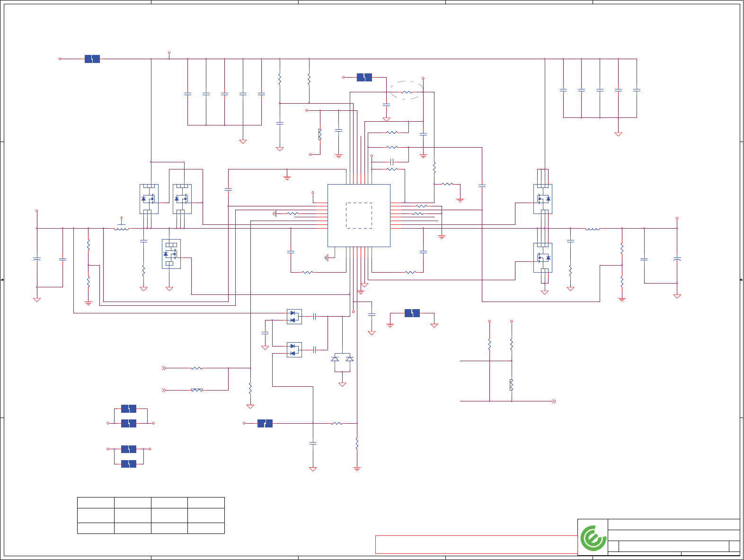Select the central square IC symbol with dashed pad
Image resolution: width=744 pixels, height=560 pixels.
click(359, 215)
